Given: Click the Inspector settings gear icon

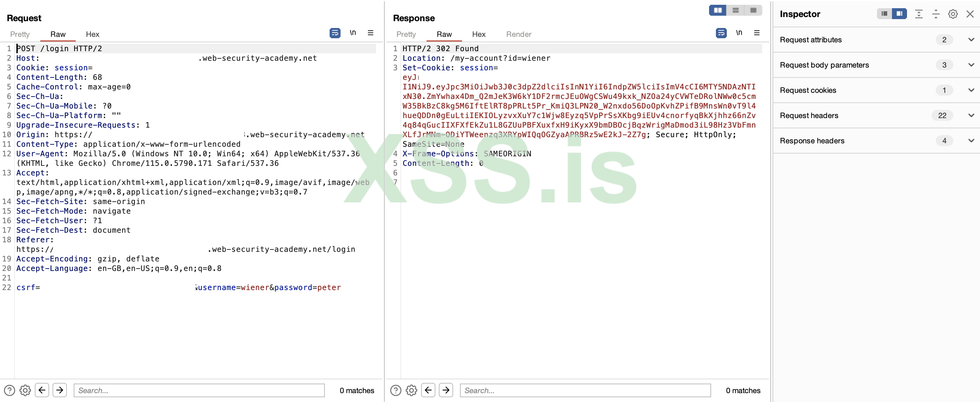Looking at the screenshot, I should coord(953,14).
